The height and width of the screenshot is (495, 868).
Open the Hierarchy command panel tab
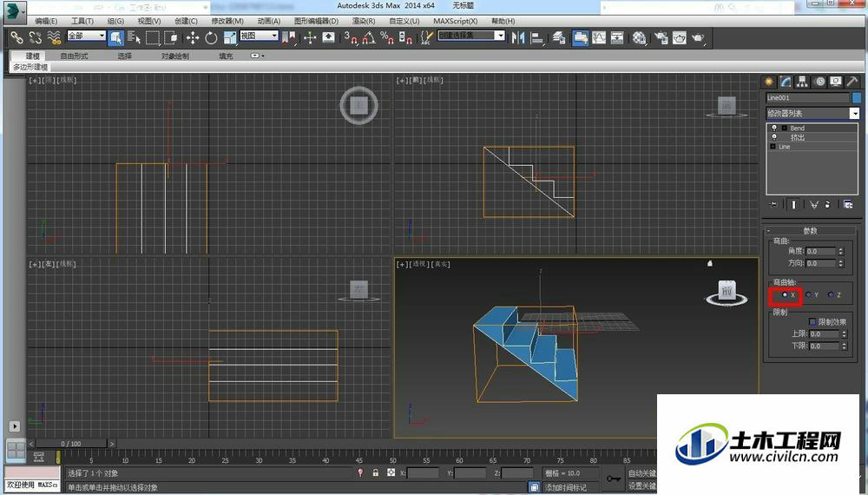802,82
